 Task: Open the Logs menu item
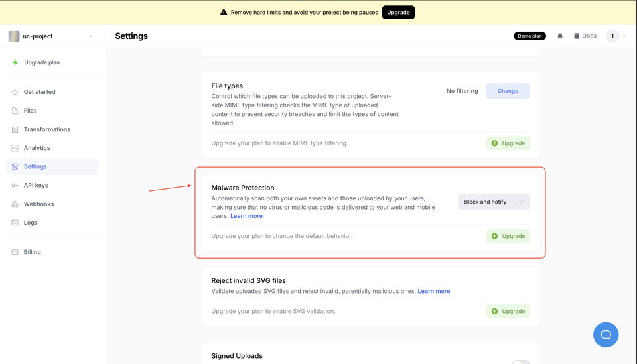31,223
